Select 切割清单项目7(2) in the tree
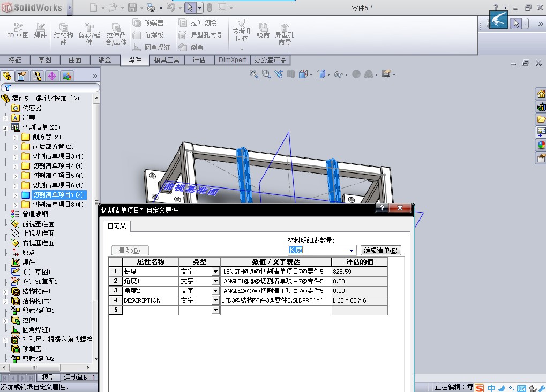The width and height of the screenshot is (546, 392). tap(53, 195)
